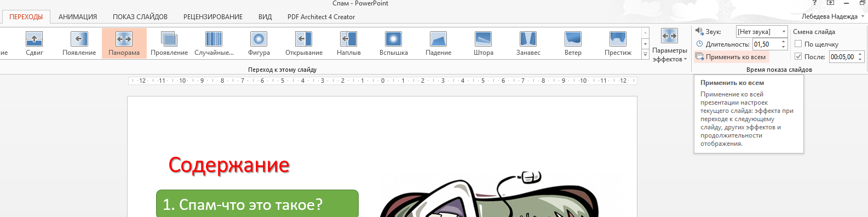
Task: Open the ПОКАЗ СЛАЙДОВ tab
Action: (140, 17)
